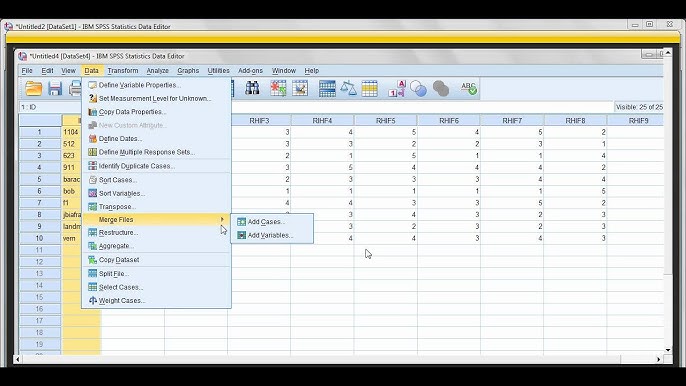
Task: Open the Analyze menu
Action: tap(158, 70)
